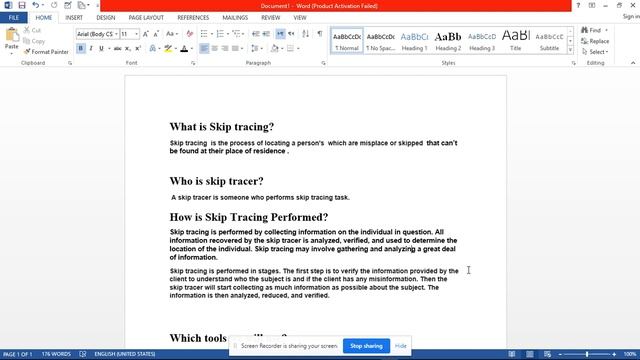Apply the Title style thumbnail
The image size is (640, 360).
(x=516, y=41)
